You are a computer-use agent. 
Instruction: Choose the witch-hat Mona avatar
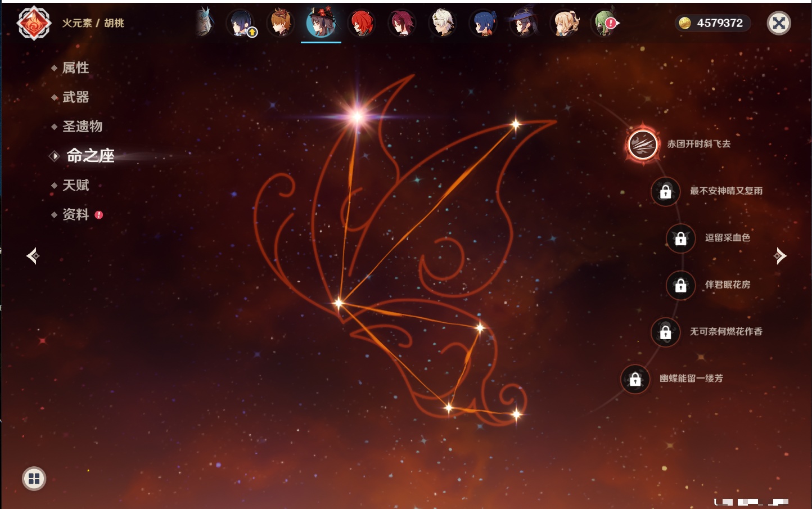click(x=523, y=24)
